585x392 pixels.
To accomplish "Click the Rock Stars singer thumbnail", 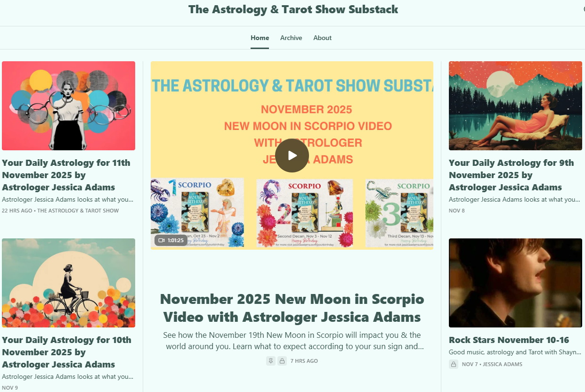I will pyautogui.click(x=515, y=283).
